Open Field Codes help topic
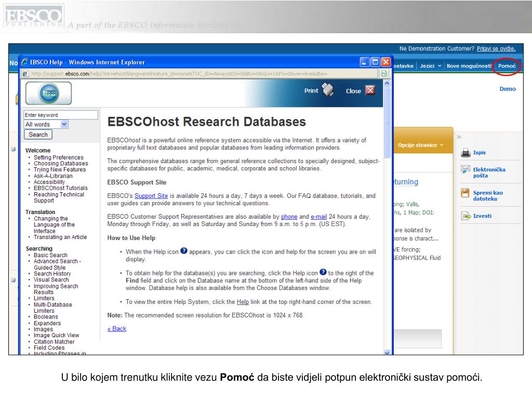The height and width of the screenshot is (399, 532). [49, 348]
